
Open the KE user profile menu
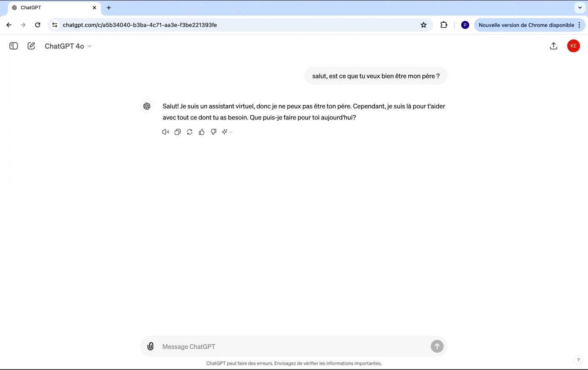(573, 46)
